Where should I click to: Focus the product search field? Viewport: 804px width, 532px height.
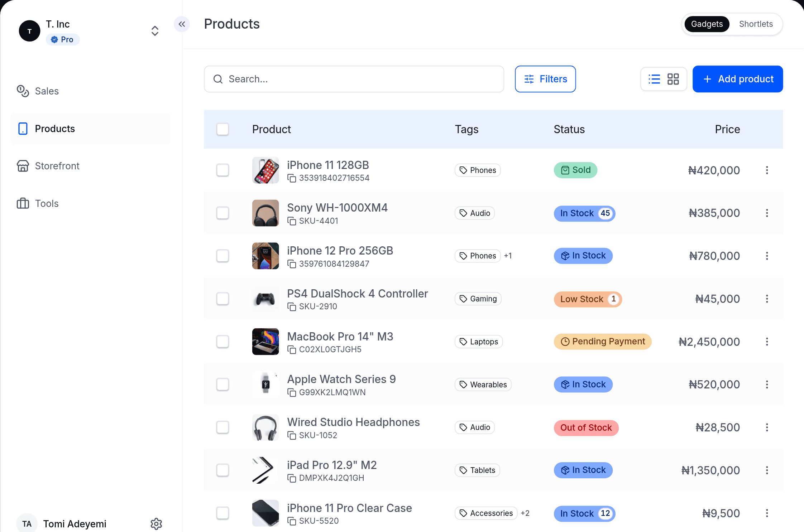click(x=354, y=79)
